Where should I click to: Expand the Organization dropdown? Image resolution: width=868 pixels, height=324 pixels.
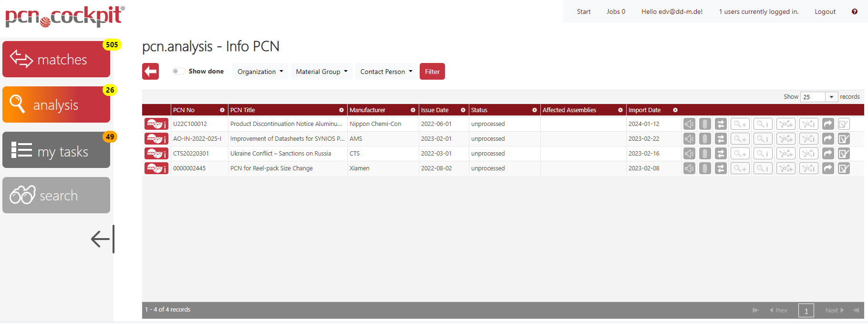tap(260, 72)
